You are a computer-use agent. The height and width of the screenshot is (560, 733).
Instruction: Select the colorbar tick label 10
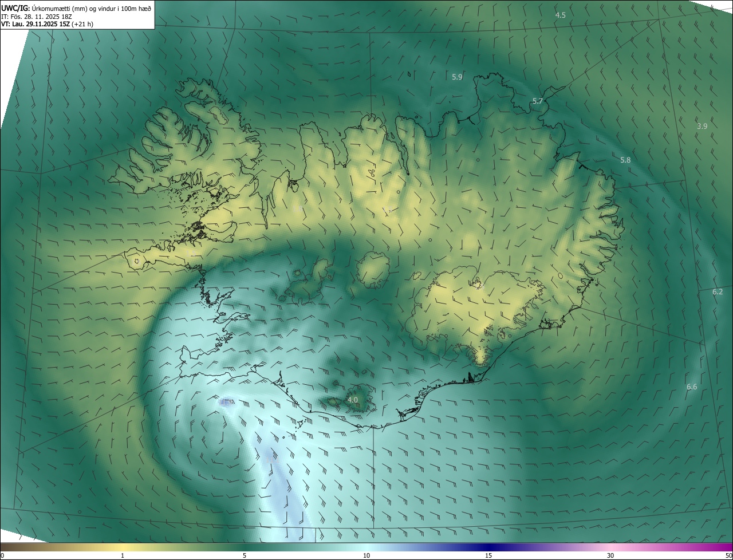click(x=366, y=555)
